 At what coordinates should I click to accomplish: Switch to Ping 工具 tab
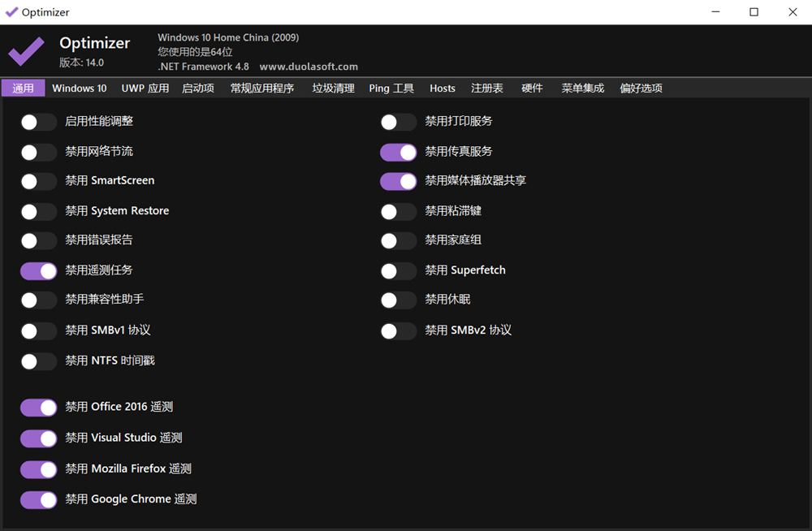click(x=391, y=88)
